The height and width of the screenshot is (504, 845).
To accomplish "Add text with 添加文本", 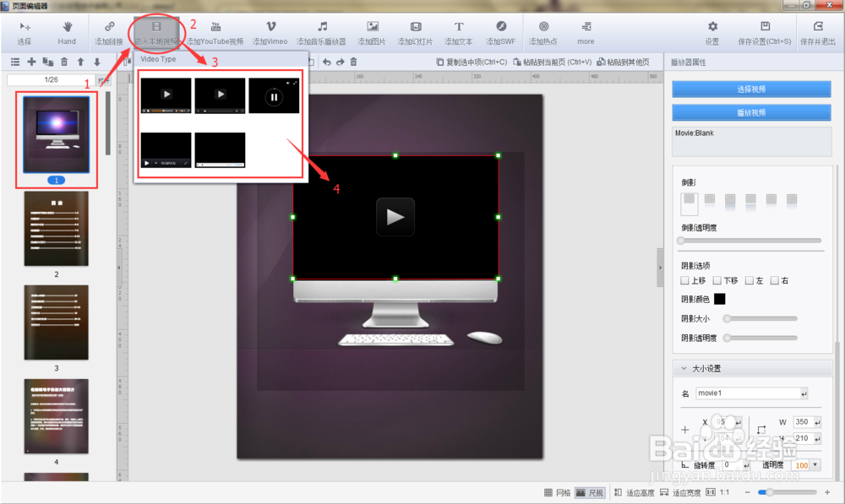I will tap(459, 33).
